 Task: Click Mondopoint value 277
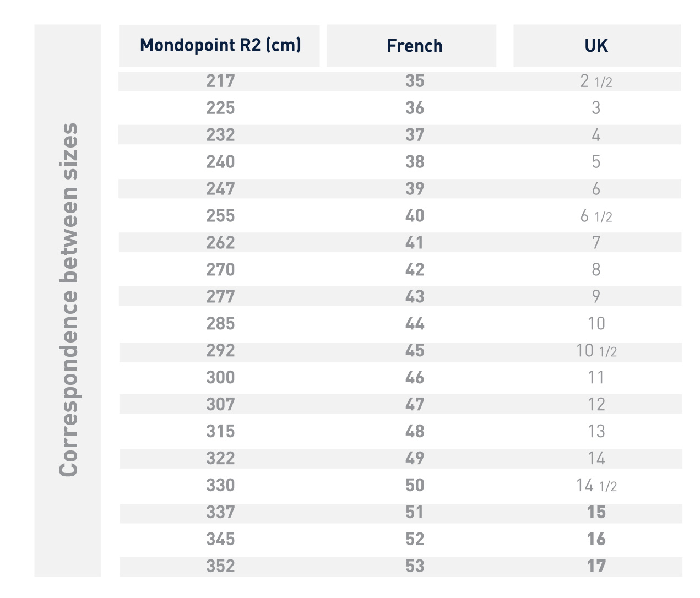pos(220,297)
